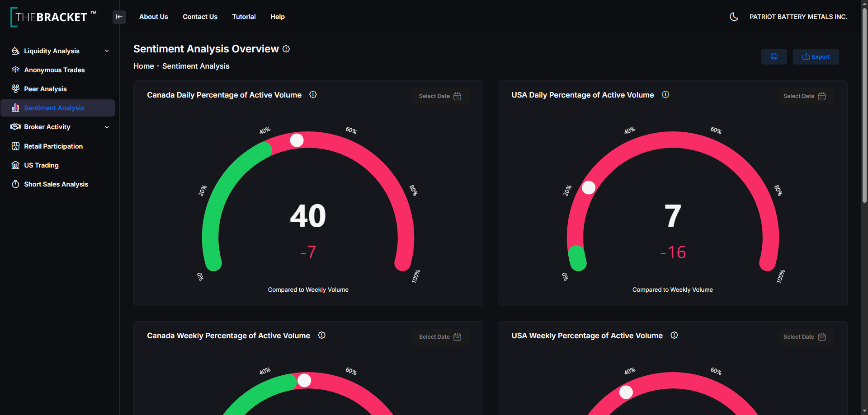Collapse the sidebar with the arrow button

[x=119, y=17]
